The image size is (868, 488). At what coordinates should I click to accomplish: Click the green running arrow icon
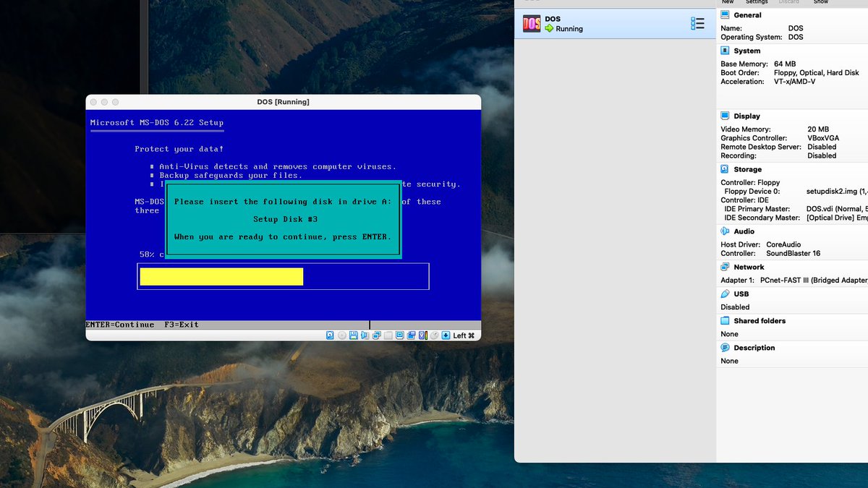point(549,29)
